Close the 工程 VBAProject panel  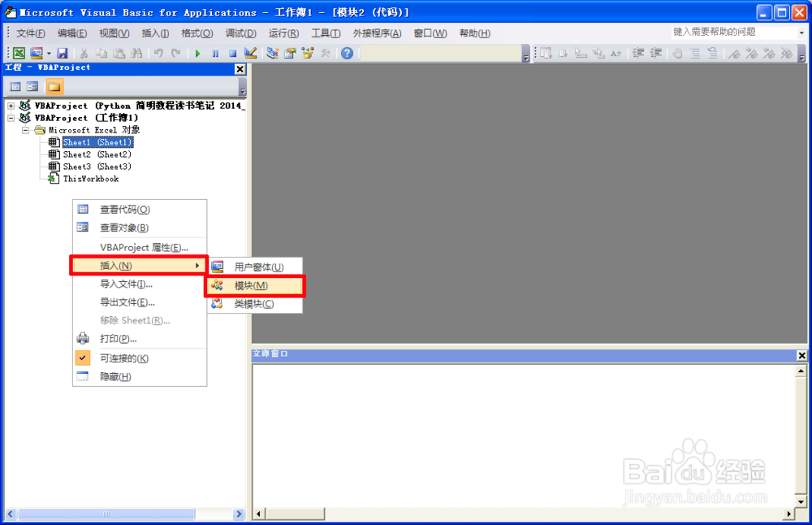[x=240, y=69]
